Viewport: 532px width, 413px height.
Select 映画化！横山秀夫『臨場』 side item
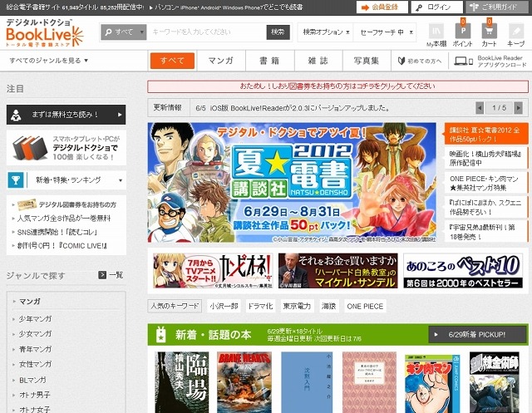pyautogui.click(x=485, y=159)
